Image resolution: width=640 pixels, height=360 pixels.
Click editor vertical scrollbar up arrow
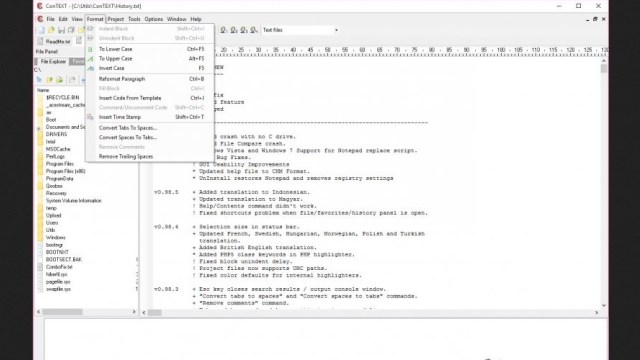604,61
